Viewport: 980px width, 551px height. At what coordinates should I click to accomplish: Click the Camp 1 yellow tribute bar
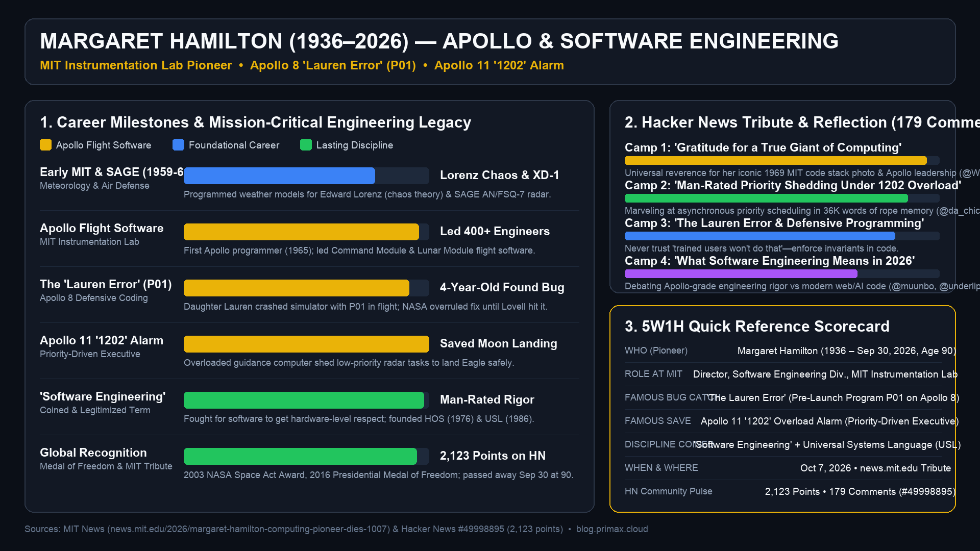(782, 160)
